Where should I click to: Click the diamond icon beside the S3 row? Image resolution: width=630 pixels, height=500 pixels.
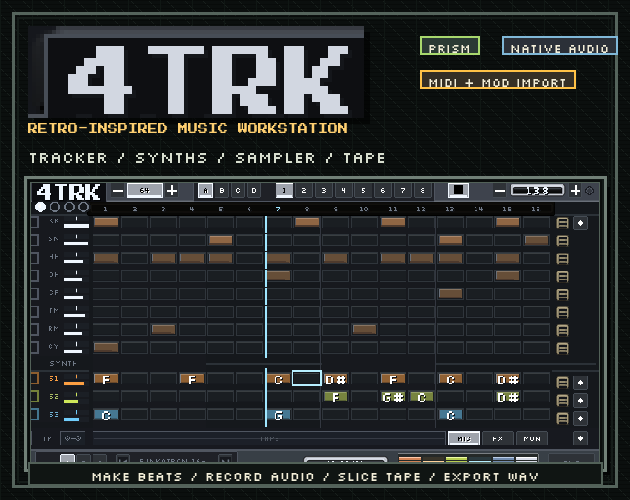click(580, 418)
